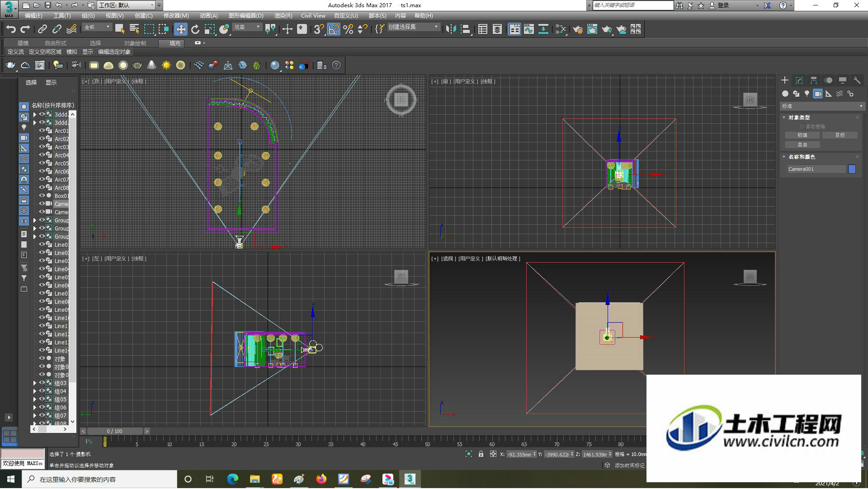
Task: Click the 物理 camera button
Action: (x=802, y=135)
